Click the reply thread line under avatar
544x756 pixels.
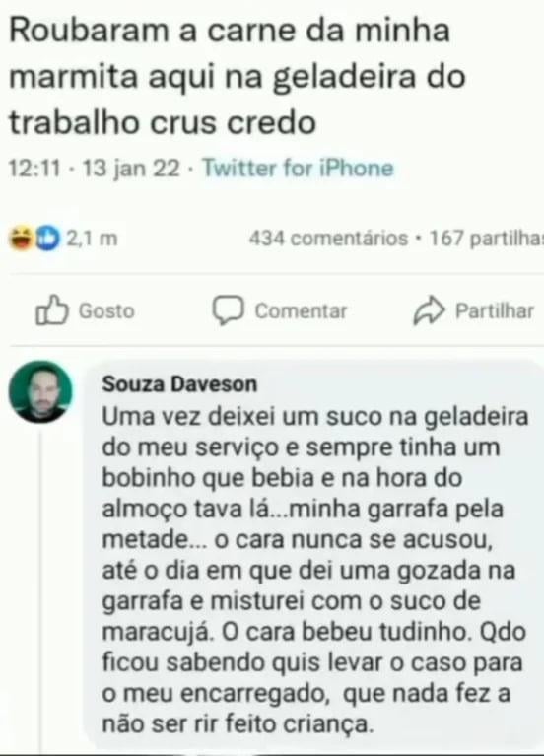coord(41,588)
